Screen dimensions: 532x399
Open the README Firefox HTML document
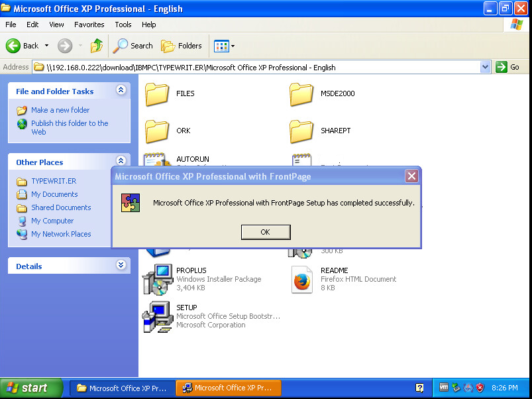point(302,280)
